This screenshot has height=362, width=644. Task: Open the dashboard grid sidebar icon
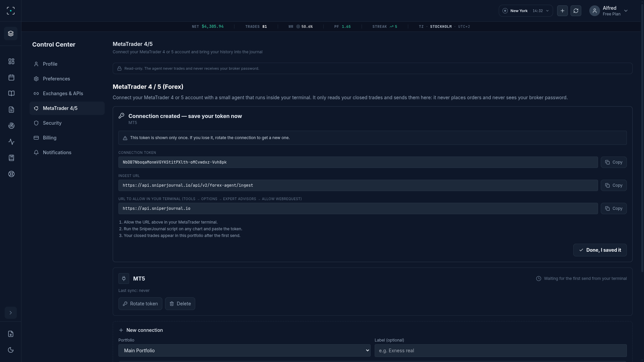11,61
